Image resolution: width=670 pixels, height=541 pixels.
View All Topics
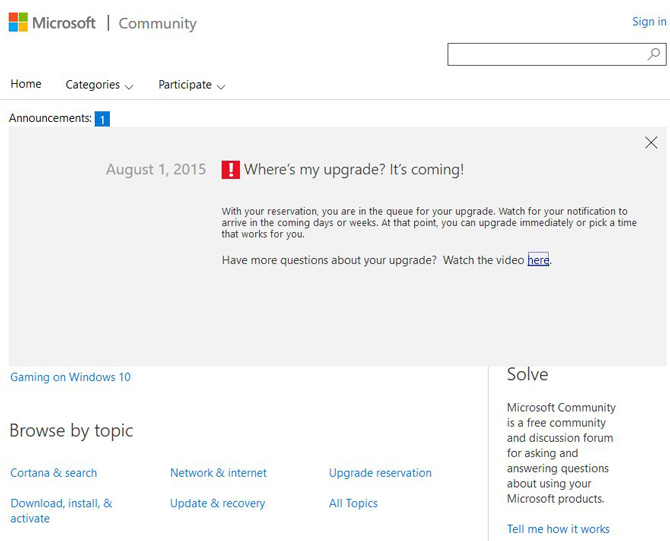[x=353, y=503]
